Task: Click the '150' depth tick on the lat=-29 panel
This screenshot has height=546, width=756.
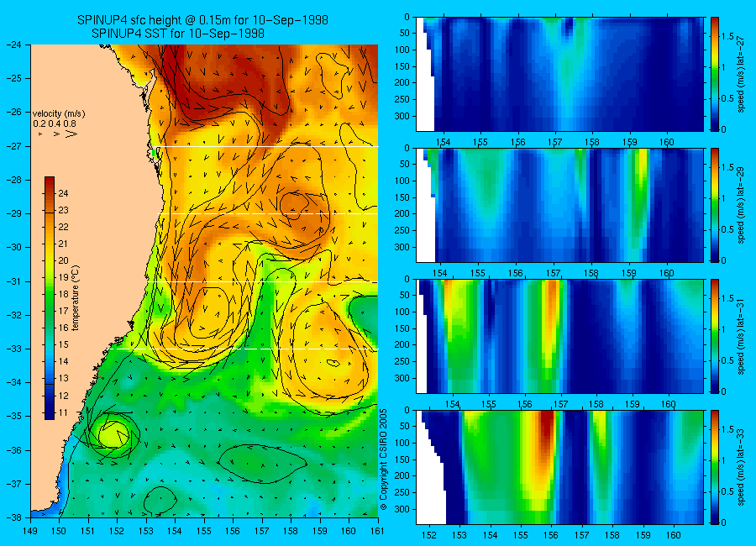Action: pyautogui.click(x=402, y=197)
